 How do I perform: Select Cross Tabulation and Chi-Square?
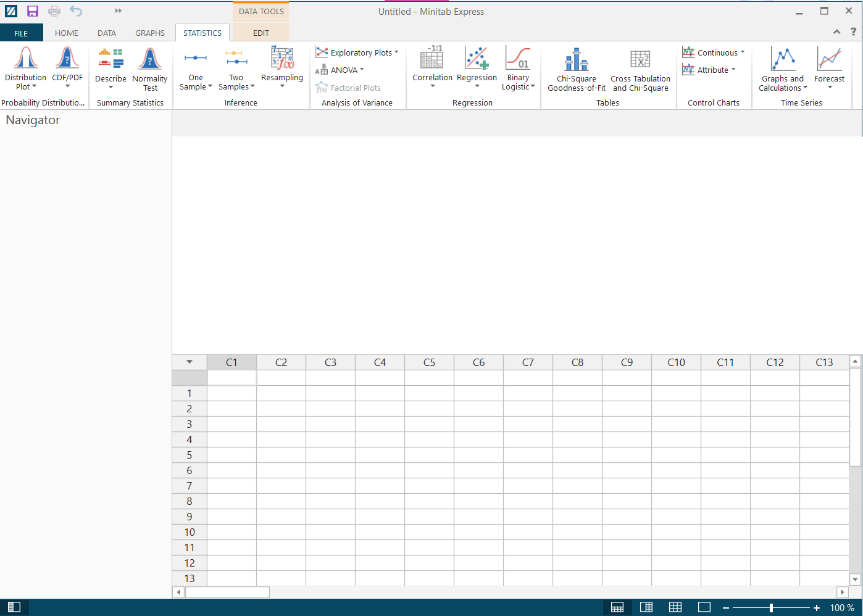click(640, 69)
